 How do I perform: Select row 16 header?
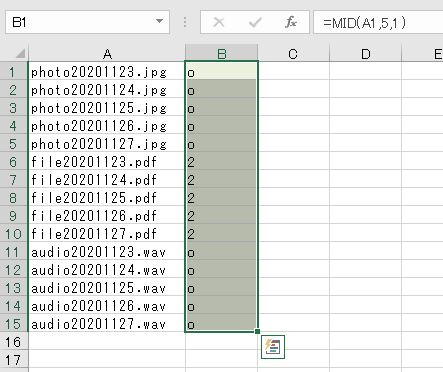pos(13,342)
